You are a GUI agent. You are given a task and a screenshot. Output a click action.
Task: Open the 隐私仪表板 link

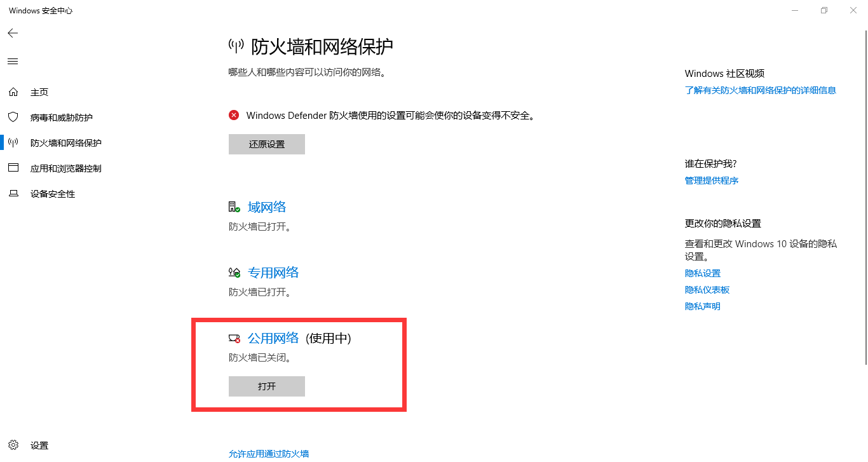(x=707, y=290)
